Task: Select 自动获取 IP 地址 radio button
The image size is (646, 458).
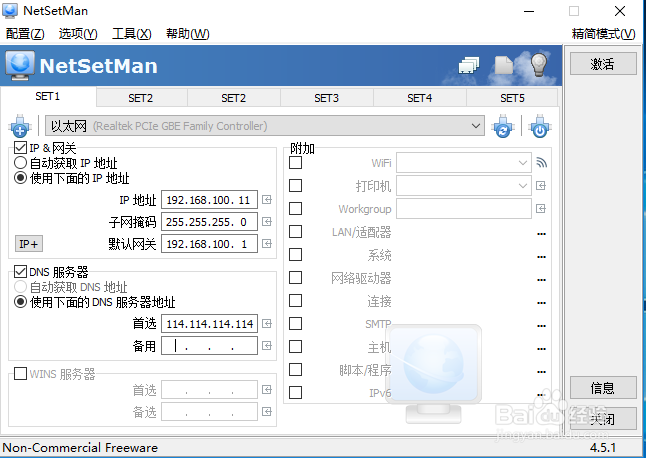Action: 21,163
